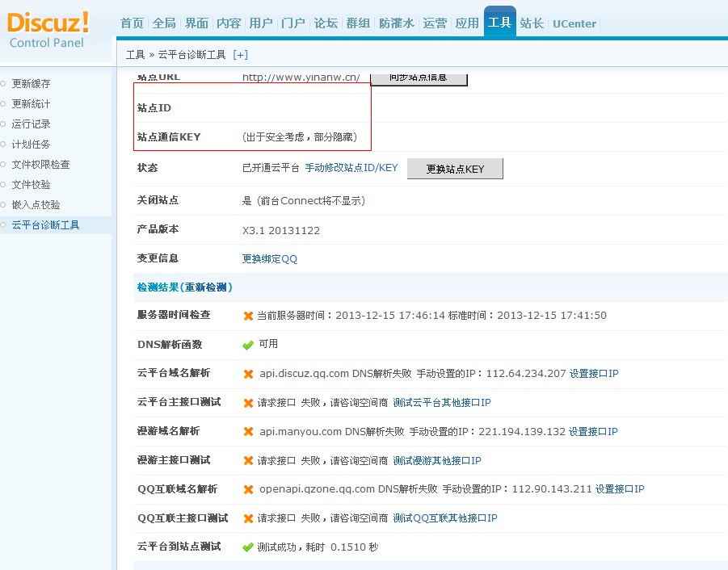The width and height of the screenshot is (728, 570).
Task: Click the 站点通信KEY label
Action: pyautogui.click(x=169, y=137)
